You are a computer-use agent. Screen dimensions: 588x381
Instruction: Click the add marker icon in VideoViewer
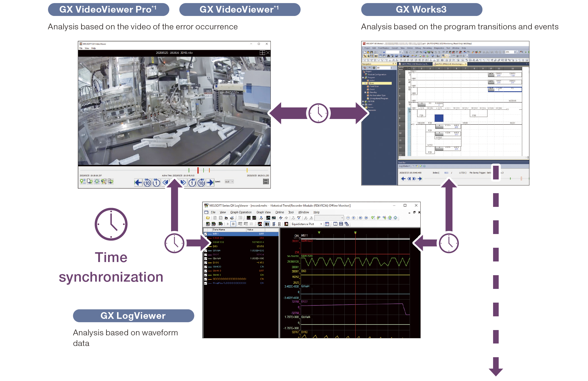pos(83,181)
